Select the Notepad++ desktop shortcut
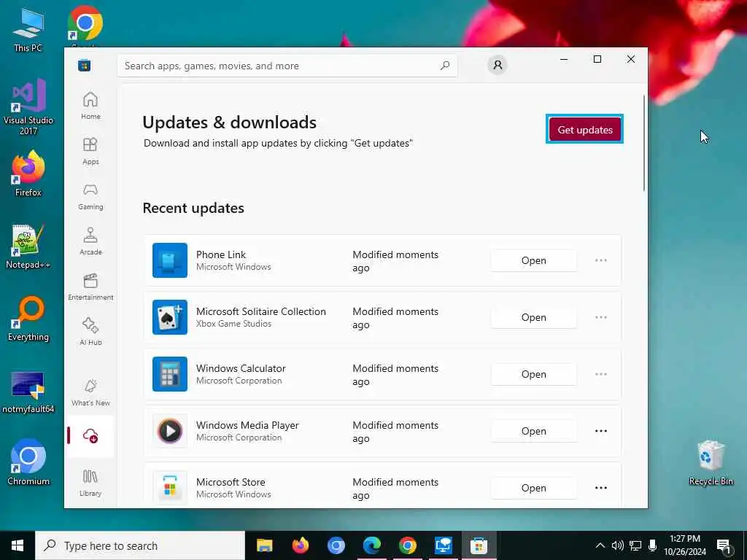Image resolution: width=747 pixels, height=560 pixels. 28,246
